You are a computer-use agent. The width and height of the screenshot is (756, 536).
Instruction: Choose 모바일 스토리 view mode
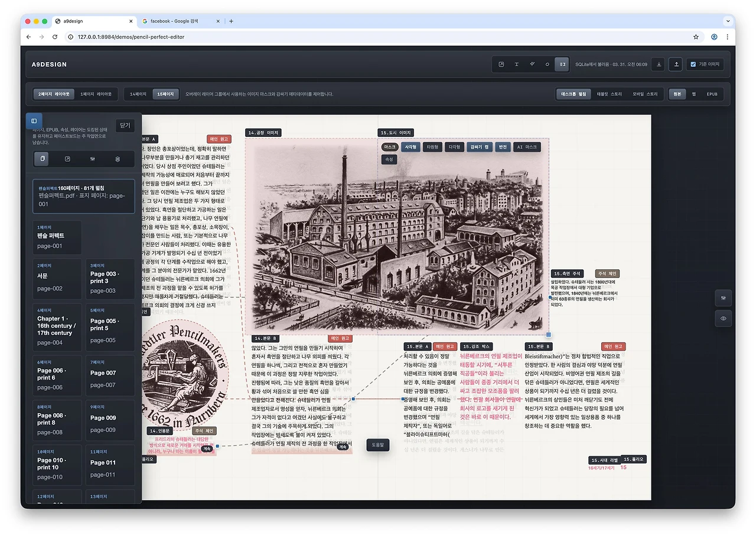coord(645,94)
